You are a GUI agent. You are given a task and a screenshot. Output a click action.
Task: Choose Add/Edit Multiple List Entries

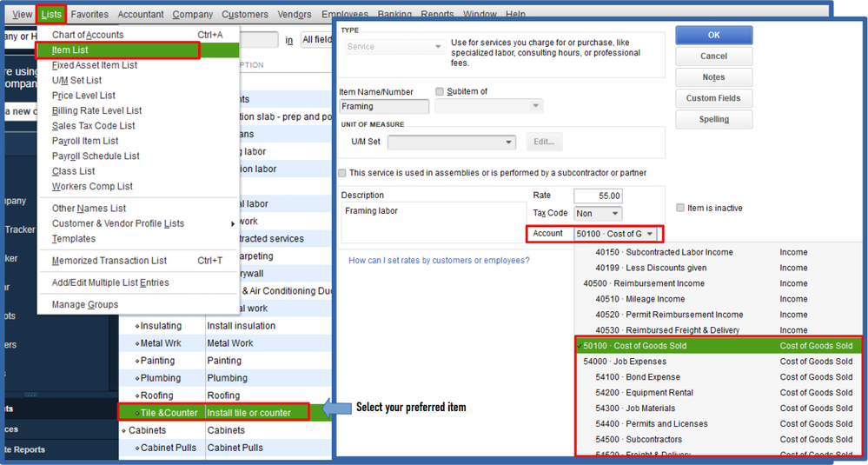pyautogui.click(x=138, y=282)
